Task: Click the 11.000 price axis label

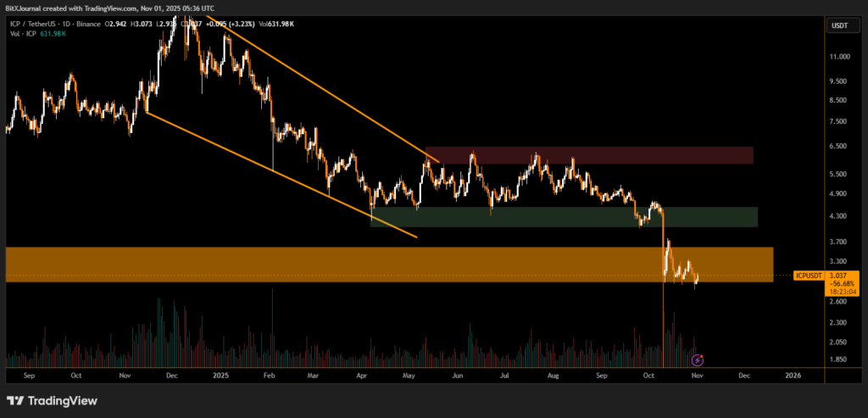Action: [840, 57]
